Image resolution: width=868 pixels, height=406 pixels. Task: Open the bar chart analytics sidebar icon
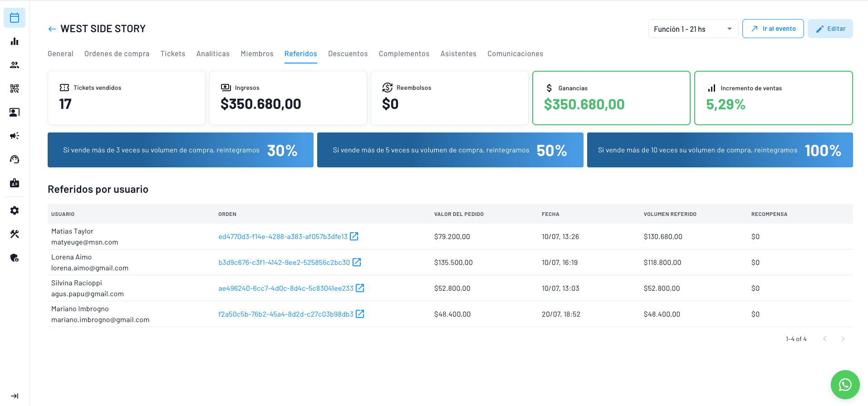(x=15, y=41)
